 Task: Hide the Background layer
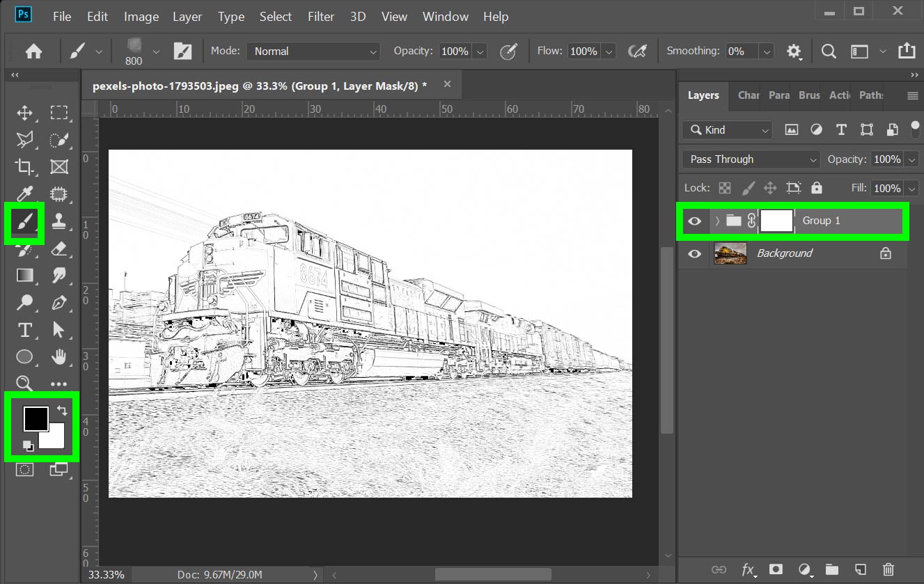click(694, 253)
